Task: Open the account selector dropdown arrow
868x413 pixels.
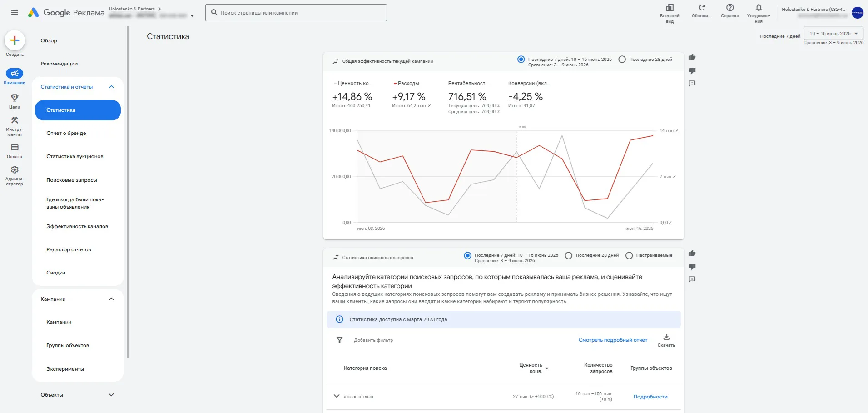Action: [192, 16]
